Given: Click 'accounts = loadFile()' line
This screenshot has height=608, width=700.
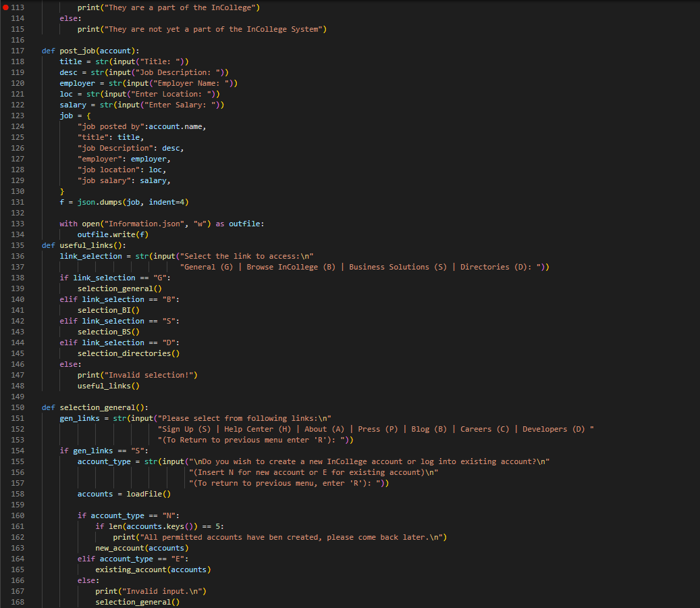Looking at the screenshot, I should 124,494.
